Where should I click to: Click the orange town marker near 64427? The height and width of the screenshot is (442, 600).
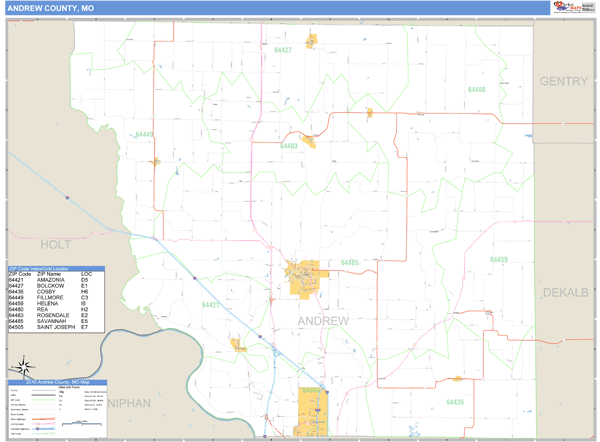pyautogui.click(x=312, y=41)
